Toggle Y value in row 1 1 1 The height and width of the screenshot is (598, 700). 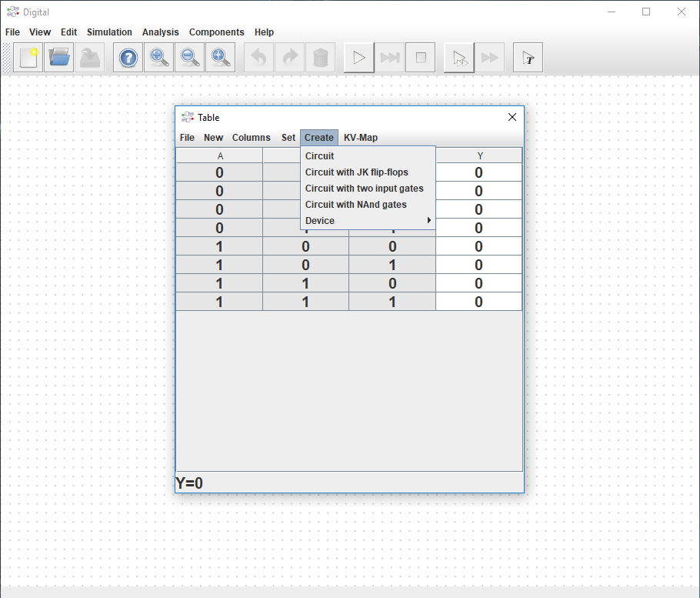click(478, 302)
